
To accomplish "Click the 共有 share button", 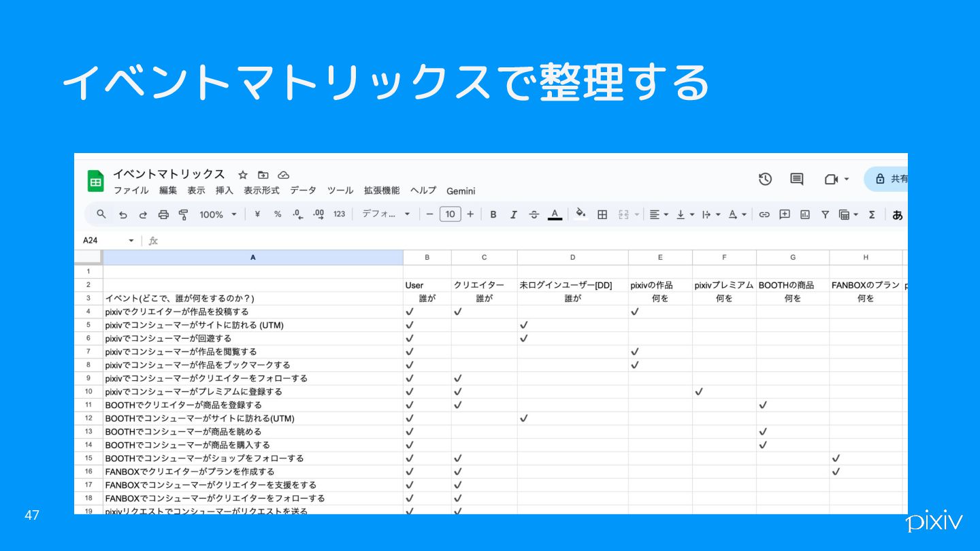I will 886,179.
